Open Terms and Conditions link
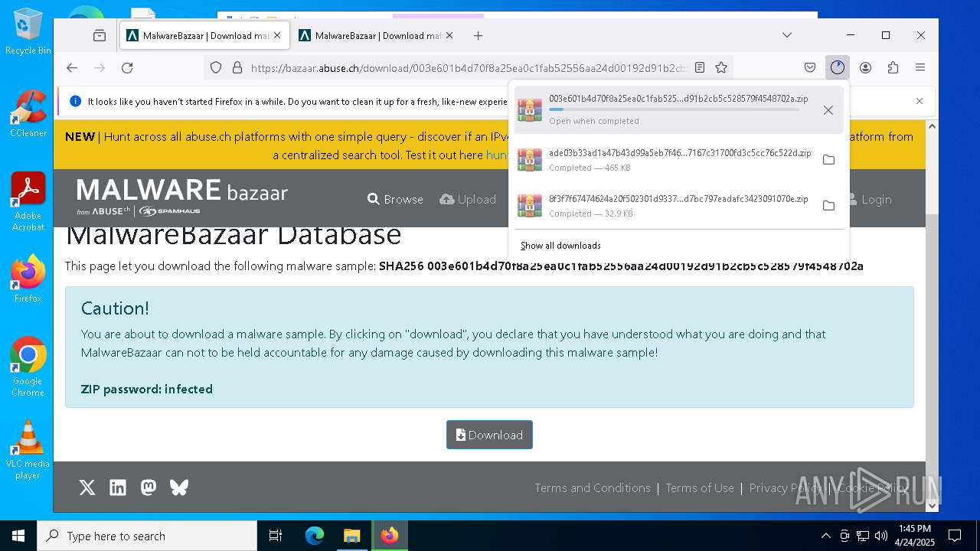 point(593,487)
